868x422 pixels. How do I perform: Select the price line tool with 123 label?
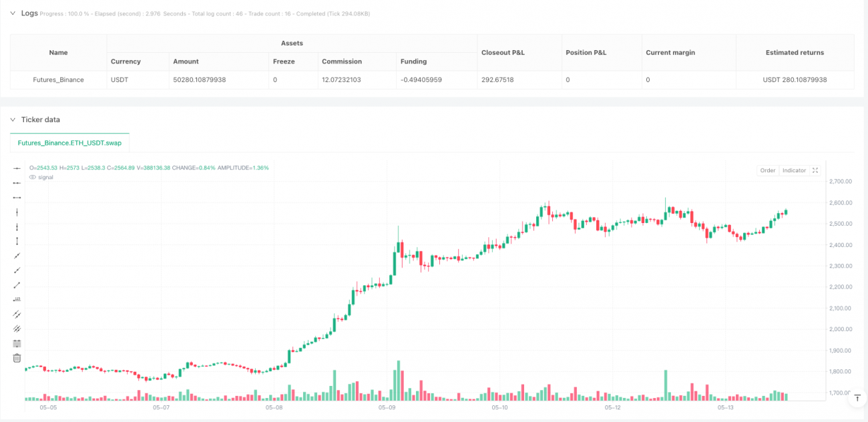[x=17, y=299]
